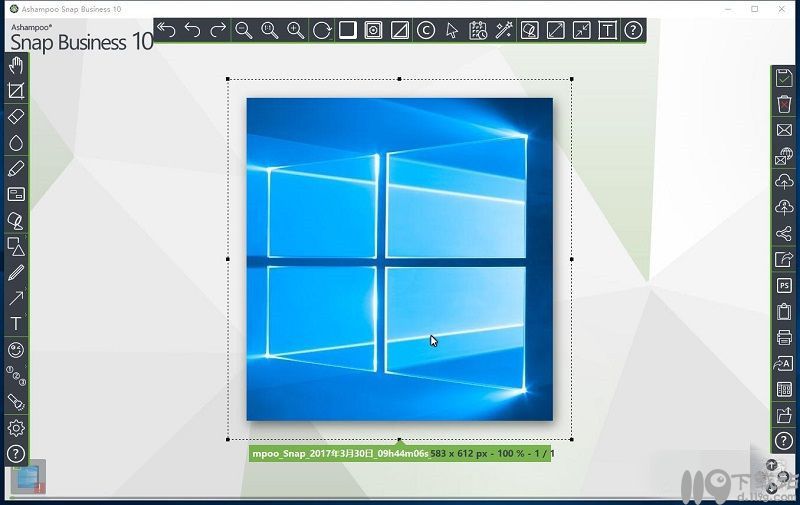This screenshot has width=800, height=505.
Task: Open the shapes tool with square and triangle
Action: 16,246
